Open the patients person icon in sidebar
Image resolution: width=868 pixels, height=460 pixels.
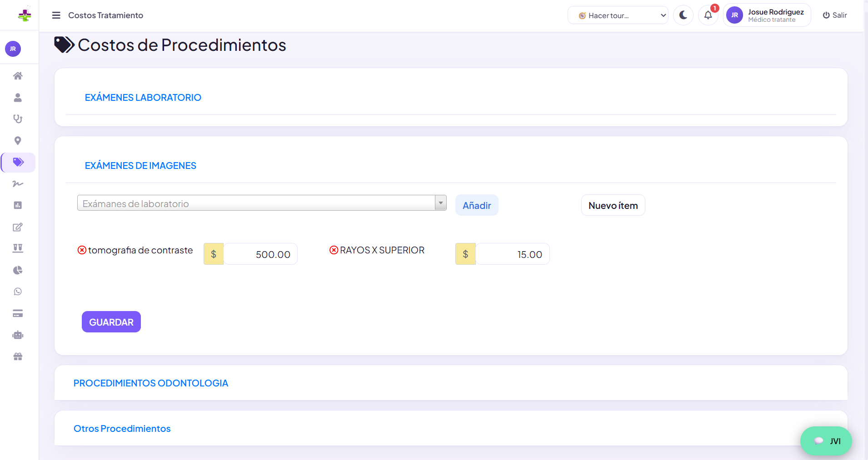18,98
